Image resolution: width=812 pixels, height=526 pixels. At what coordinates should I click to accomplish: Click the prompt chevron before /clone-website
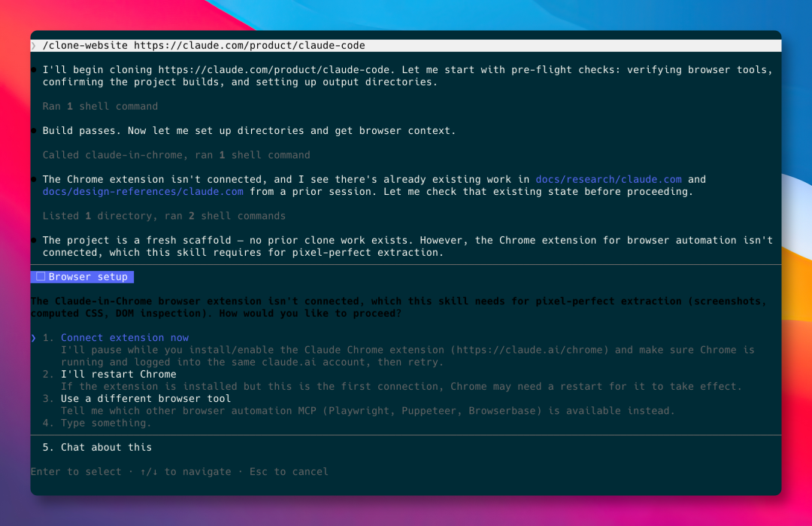pos(34,46)
